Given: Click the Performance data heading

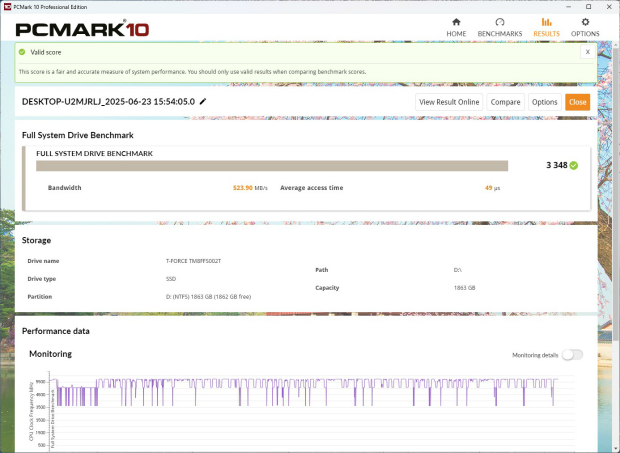Looking at the screenshot, I should coord(56,331).
